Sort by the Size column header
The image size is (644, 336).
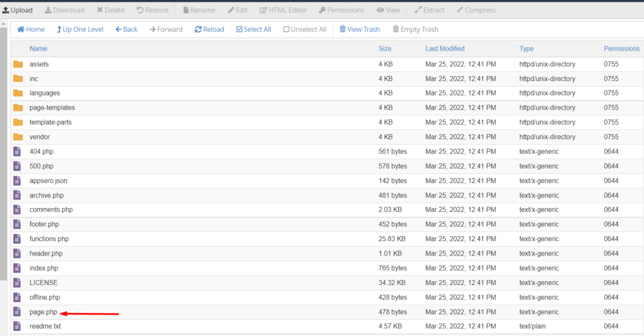385,49
